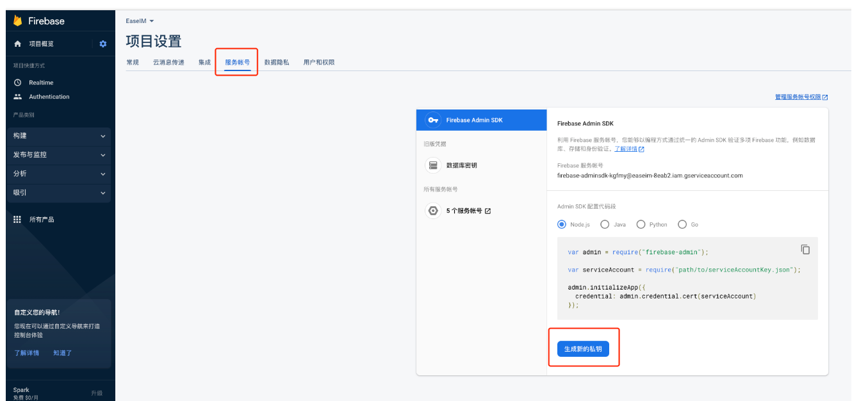
Task: Click external link icon beside 管理服务帐号权限
Action: point(825,97)
